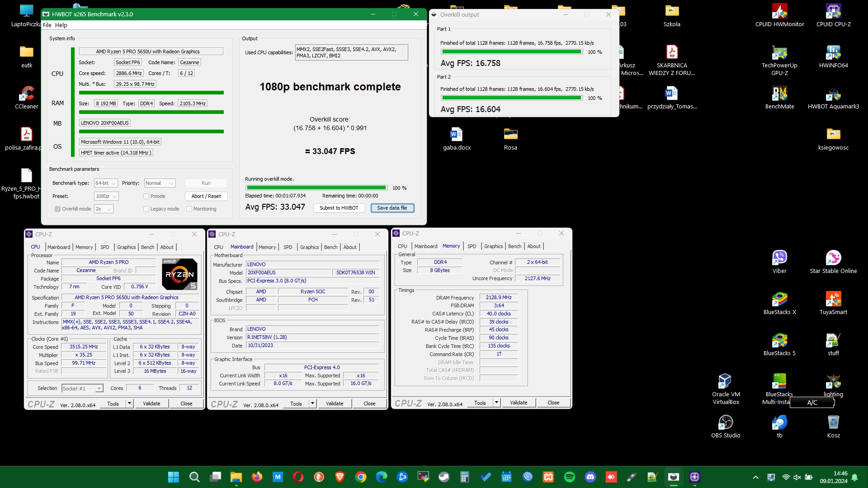Open OBS Studio desktop icon

(726, 426)
